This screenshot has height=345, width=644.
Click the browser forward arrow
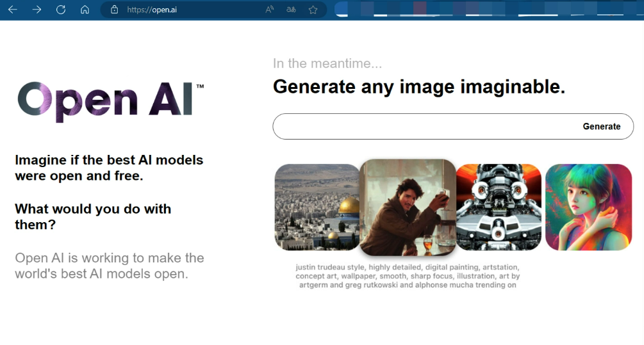click(37, 10)
